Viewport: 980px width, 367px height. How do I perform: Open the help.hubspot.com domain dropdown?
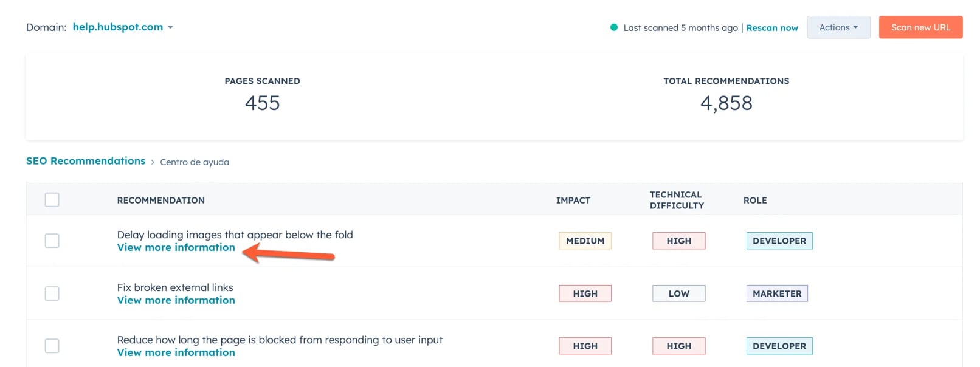pos(123,27)
